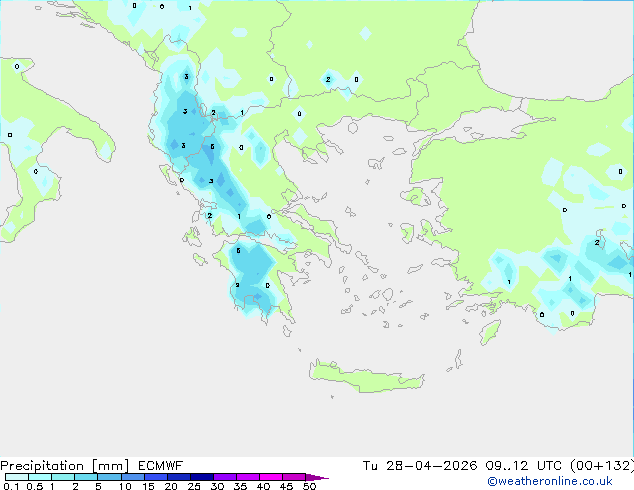The height and width of the screenshot is (490, 634).
Task: Click the '09..12 UTC' time text
Action: coord(523,466)
